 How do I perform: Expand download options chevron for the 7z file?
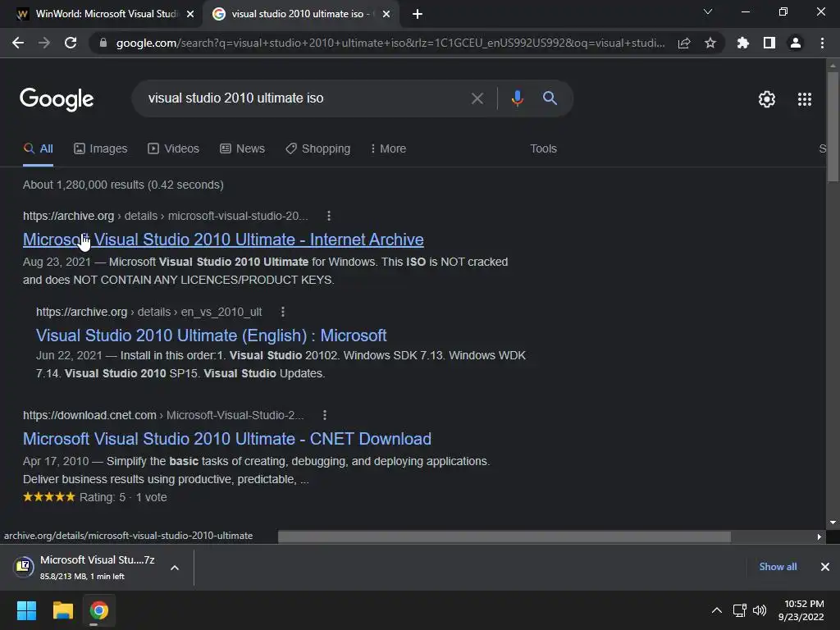[175, 568]
